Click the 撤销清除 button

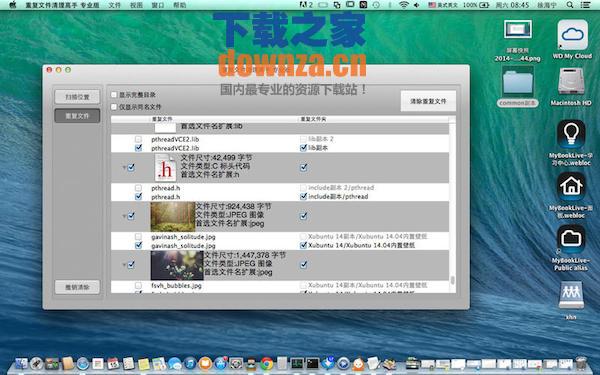coord(77,287)
